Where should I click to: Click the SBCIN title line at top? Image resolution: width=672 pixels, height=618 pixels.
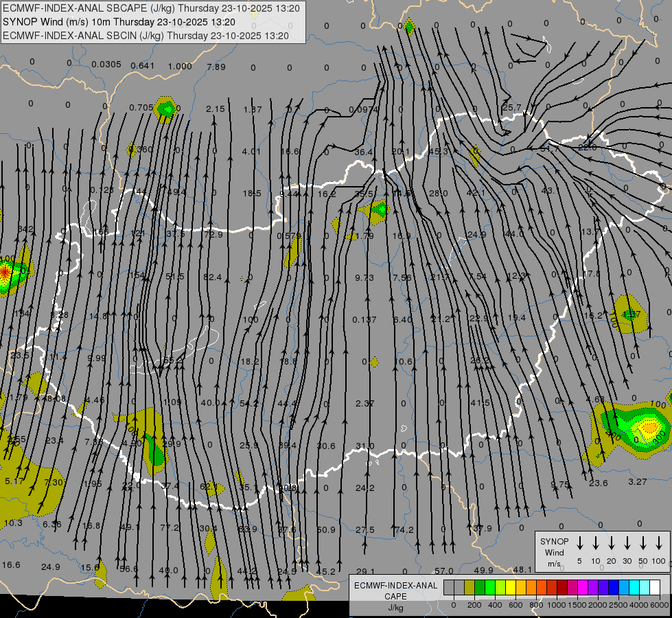(x=146, y=36)
